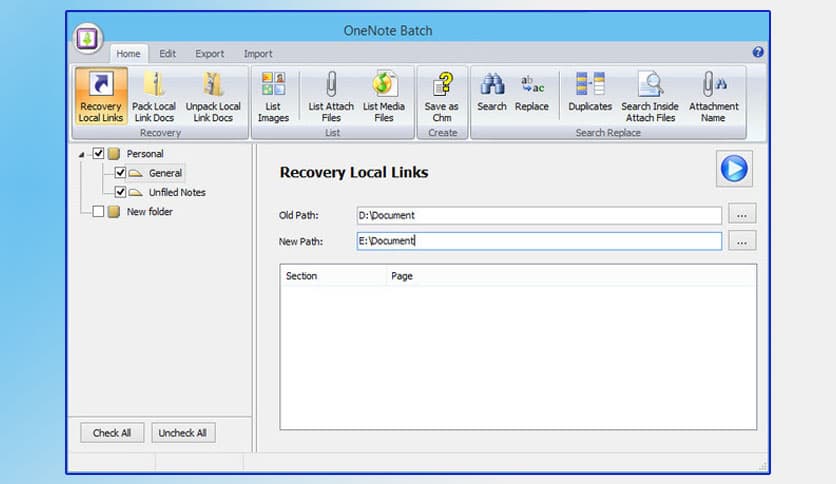Choose the List Images tool
Viewport: 836px width, 484px height.
coord(273,96)
